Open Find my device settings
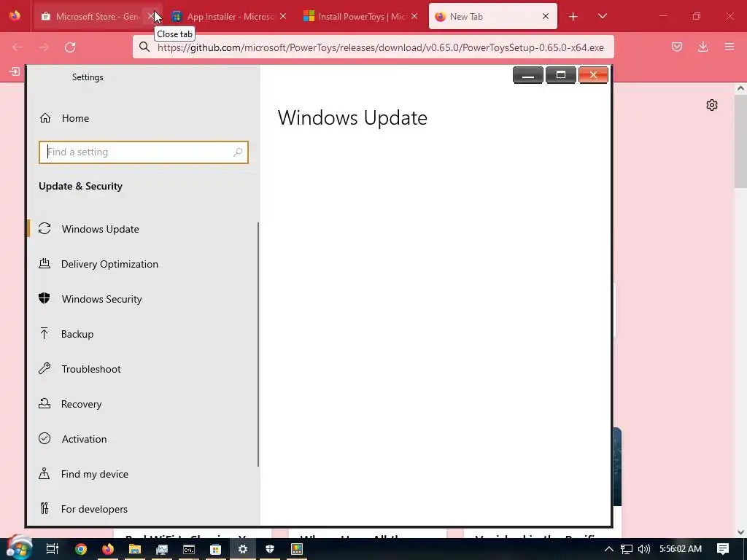The height and width of the screenshot is (560, 747). [x=143, y=474]
